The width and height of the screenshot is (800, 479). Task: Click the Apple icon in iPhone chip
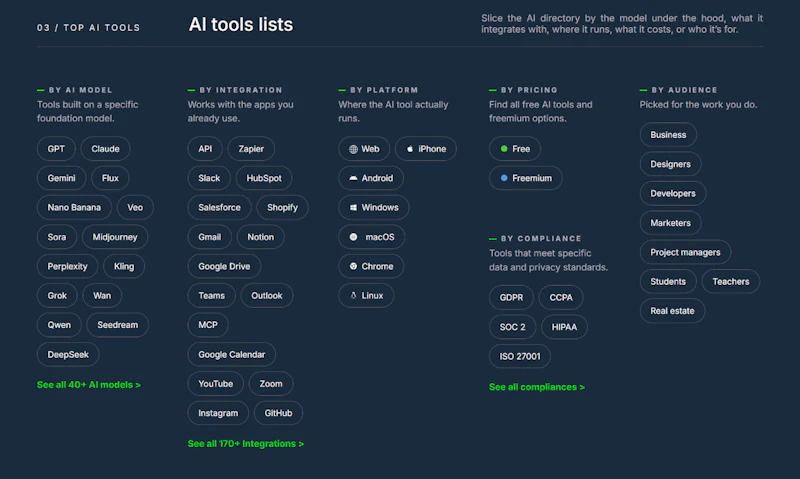[x=410, y=149]
